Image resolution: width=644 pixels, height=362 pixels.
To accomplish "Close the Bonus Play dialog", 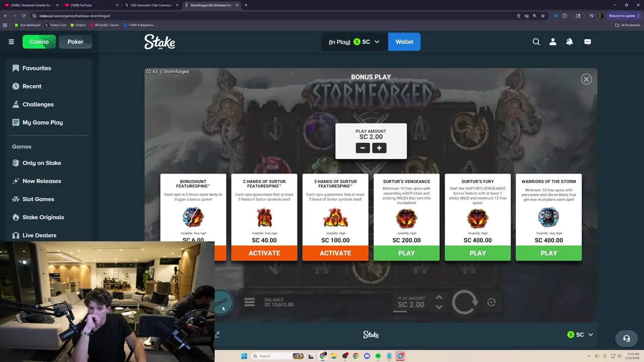I will click(586, 79).
